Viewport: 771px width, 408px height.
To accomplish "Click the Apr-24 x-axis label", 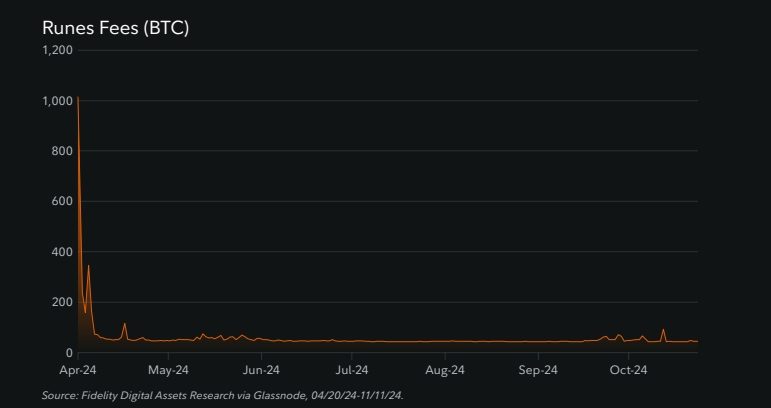I will pos(77,370).
